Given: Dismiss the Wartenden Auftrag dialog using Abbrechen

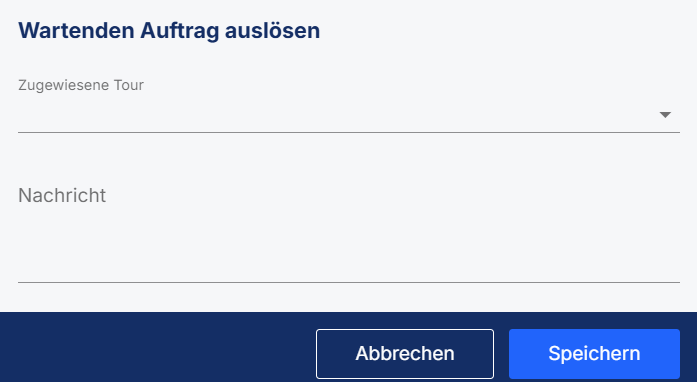Looking at the screenshot, I should [405, 354].
